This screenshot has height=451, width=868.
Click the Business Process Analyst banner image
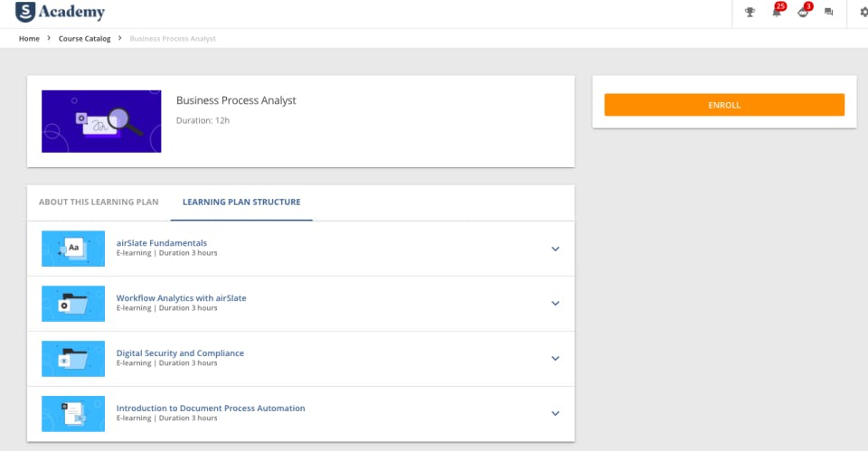pos(101,121)
